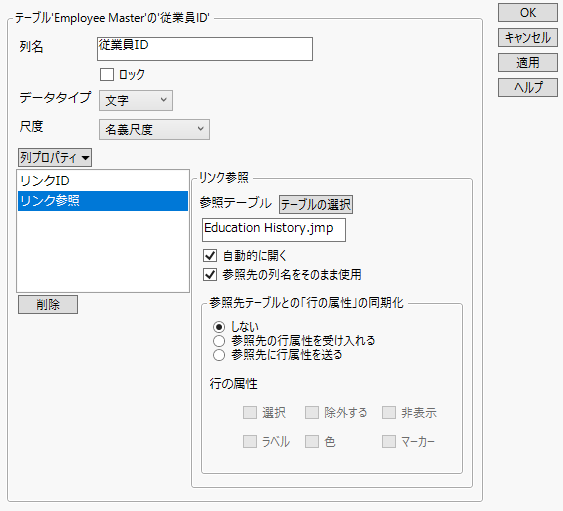Select リンク参照 in the properties list
This screenshot has width=563, height=511.
pos(103,201)
